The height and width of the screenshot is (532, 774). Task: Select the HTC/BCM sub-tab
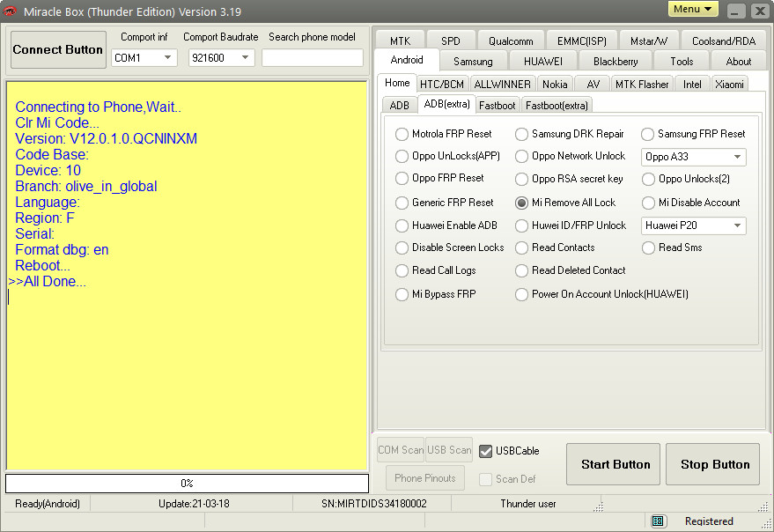pyautogui.click(x=442, y=85)
